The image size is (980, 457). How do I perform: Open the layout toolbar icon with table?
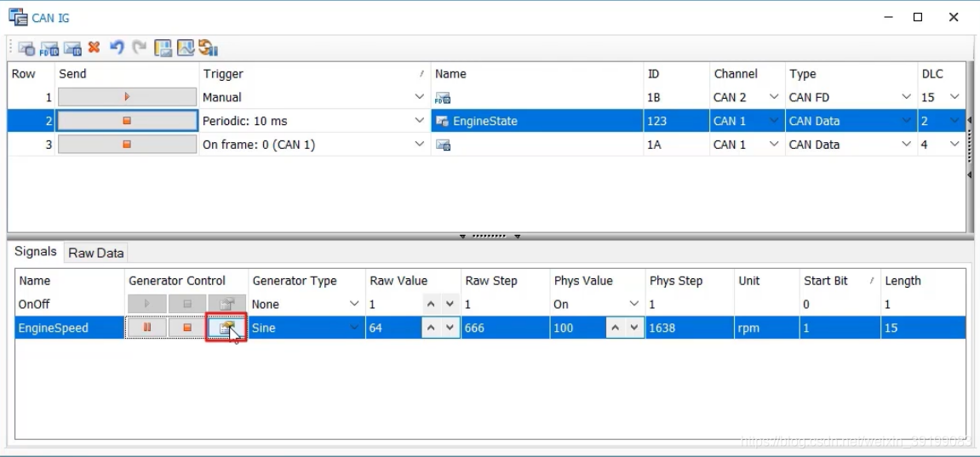click(163, 48)
